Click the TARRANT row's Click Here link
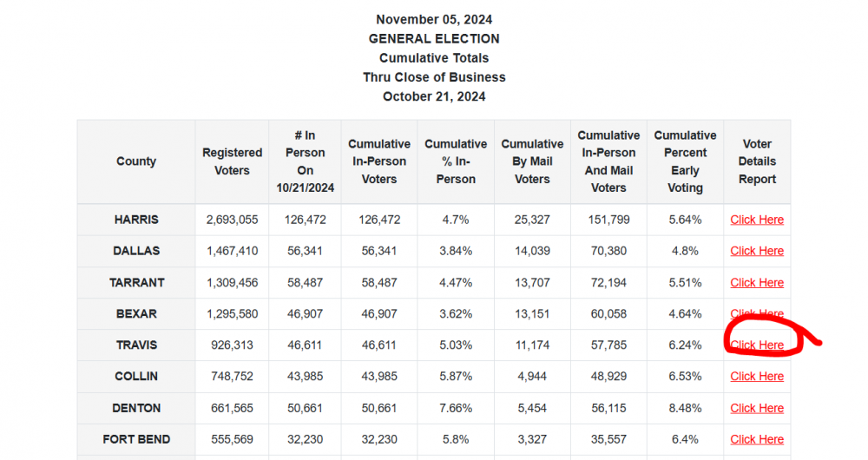 (x=757, y=282)
